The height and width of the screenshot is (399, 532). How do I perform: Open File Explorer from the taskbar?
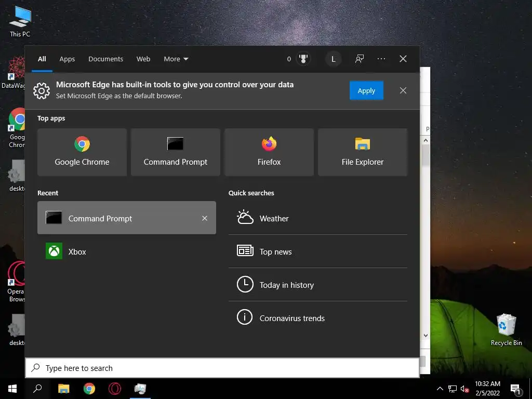(63, 389)
